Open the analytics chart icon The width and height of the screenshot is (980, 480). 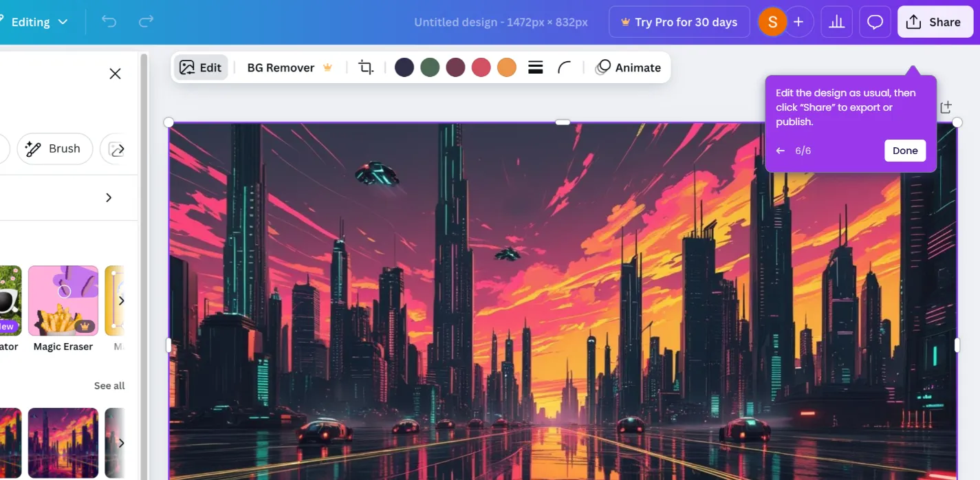pos(836,22)
